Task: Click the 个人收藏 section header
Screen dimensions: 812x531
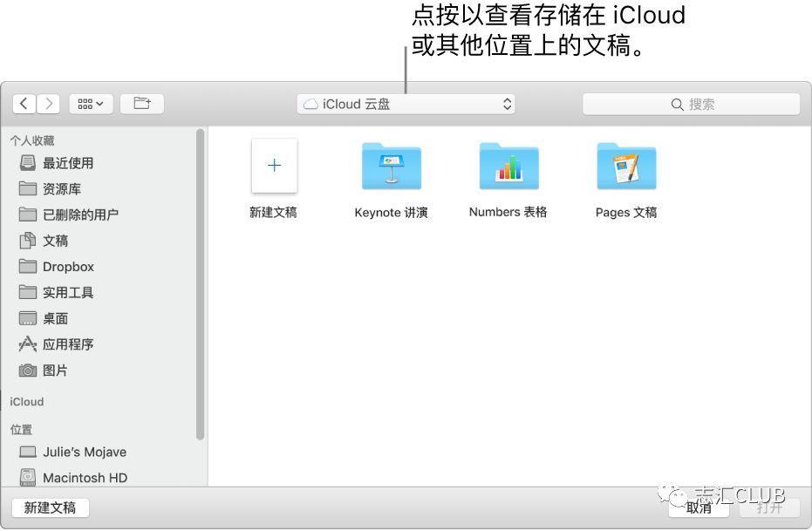Action: [32, 140]
